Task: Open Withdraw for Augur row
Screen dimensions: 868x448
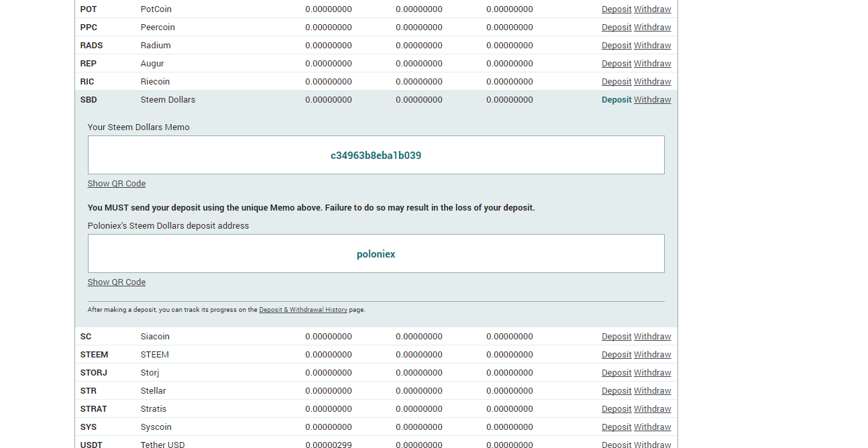Action: [x=653, y=64]
